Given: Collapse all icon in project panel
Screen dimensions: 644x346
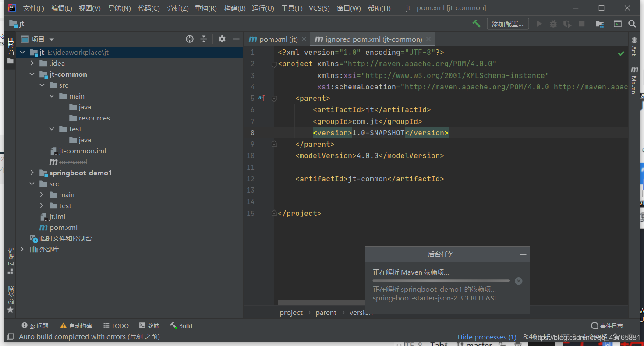Looking at the screenshot, I should pyautogui.click(x=204, y=39).
